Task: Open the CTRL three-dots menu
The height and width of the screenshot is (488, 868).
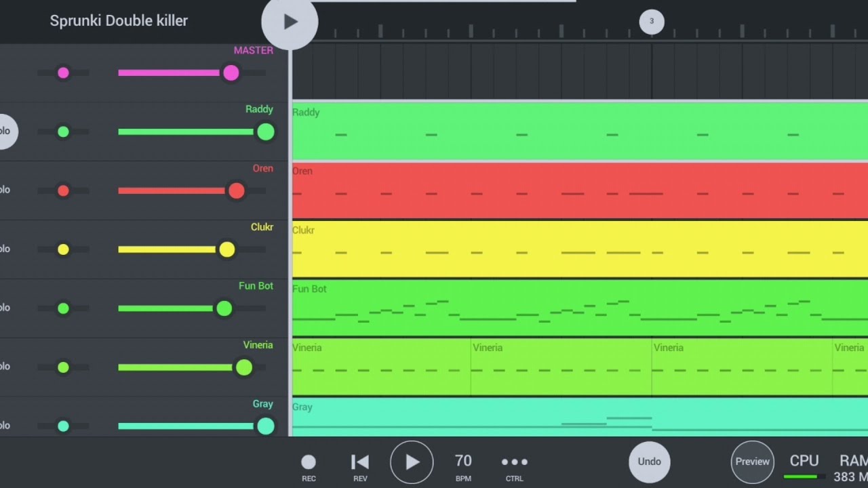Action: coord(514,466)
